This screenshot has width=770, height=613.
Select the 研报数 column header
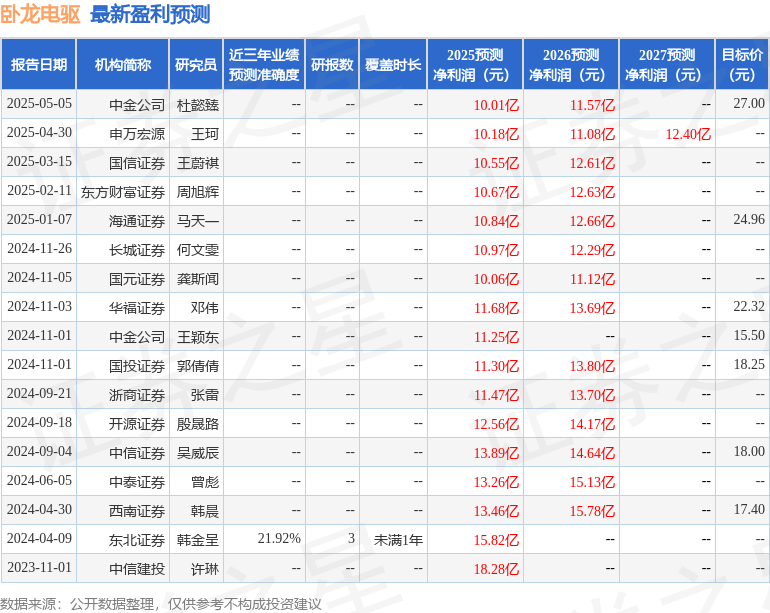(332, 64)
